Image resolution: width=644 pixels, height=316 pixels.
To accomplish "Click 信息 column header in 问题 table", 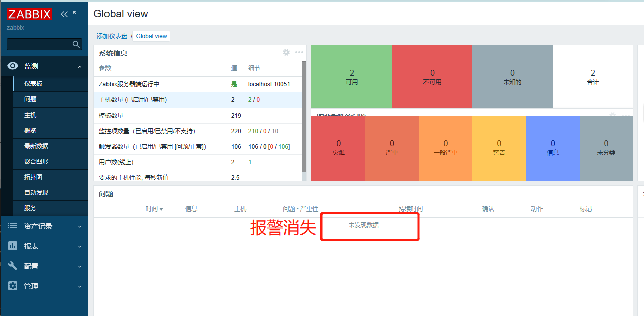I will [191, 209].
